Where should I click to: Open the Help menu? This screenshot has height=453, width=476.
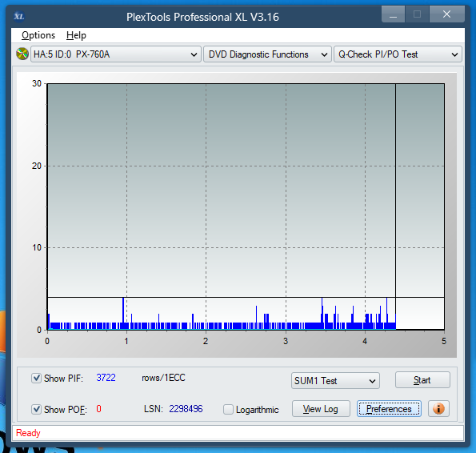click(x=76, y=35)
